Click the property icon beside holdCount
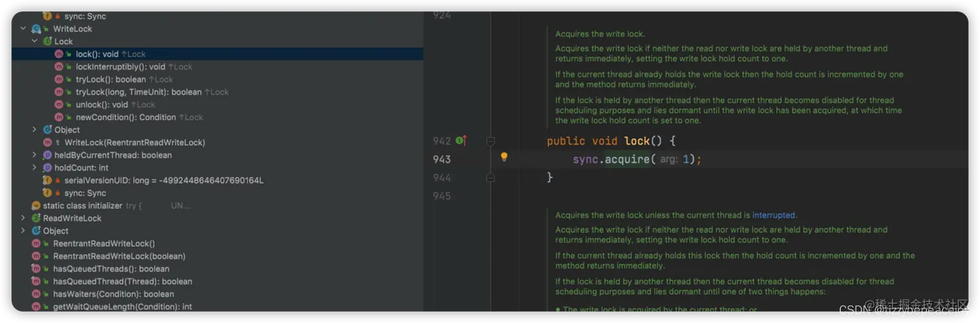 [47, 168]
